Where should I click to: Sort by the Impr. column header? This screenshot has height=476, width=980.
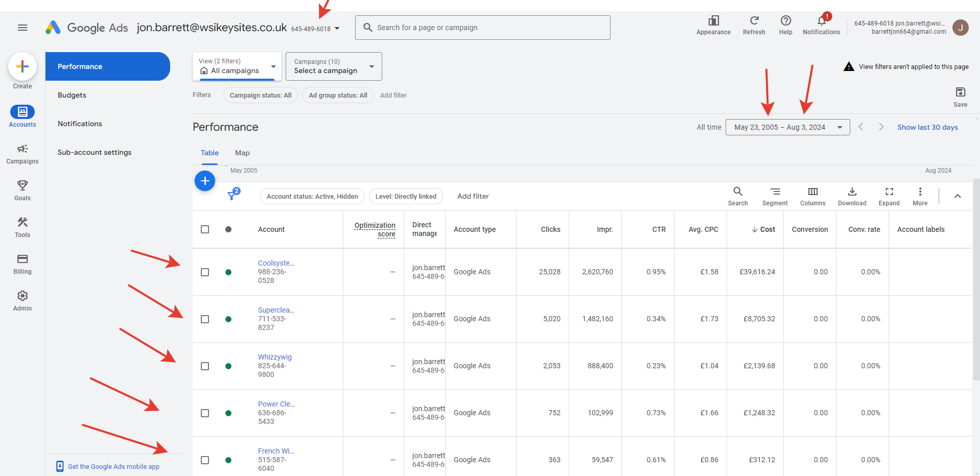(x=605, y=229)
